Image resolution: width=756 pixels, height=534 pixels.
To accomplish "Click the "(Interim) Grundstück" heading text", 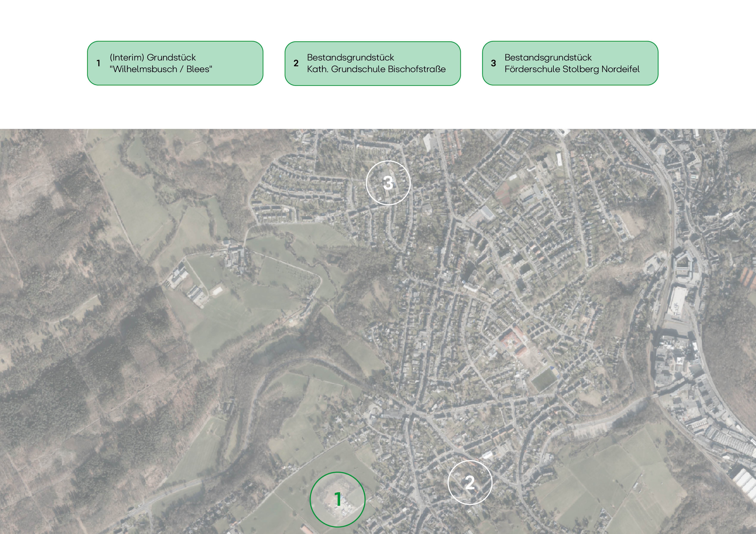I will (153, 57).
